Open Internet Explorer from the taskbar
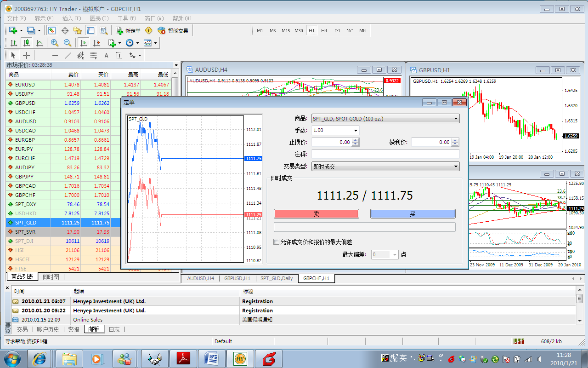 (x=39, y=358)
